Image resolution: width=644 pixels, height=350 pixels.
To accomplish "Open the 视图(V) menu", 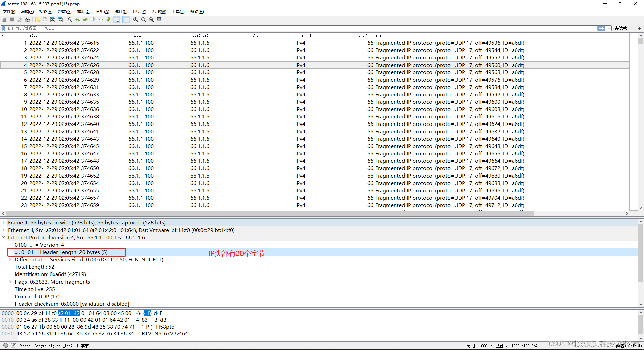I will [46, 12].
